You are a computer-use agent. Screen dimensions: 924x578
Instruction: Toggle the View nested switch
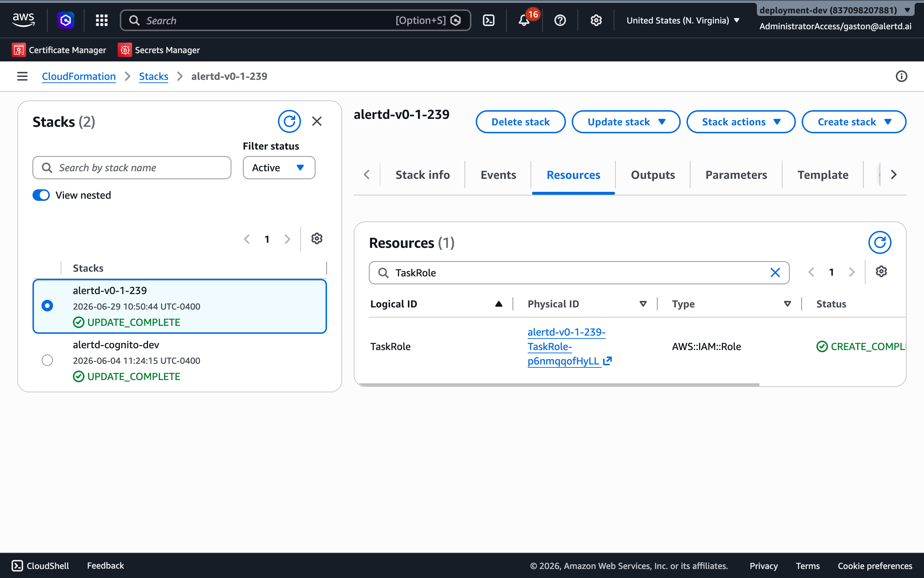(41, 195)
